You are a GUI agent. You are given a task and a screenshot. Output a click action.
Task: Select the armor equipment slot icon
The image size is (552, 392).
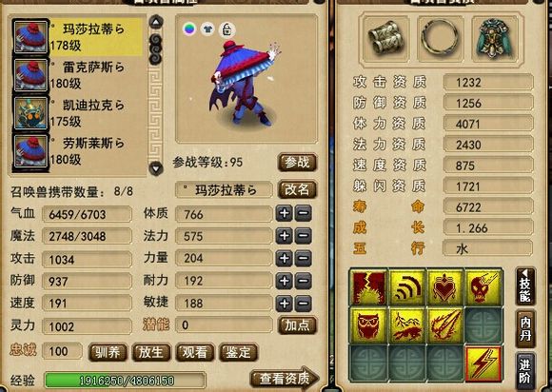click(x=495, y=39)
